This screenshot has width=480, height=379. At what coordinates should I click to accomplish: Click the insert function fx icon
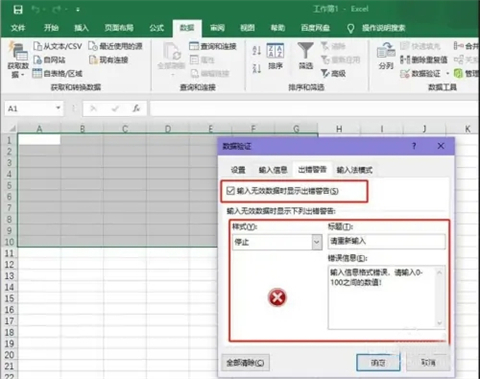136,109
